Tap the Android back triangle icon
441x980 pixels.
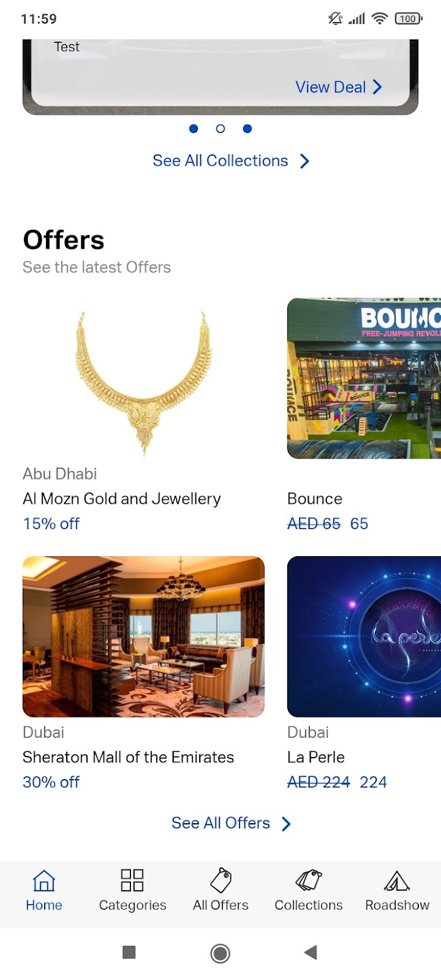tap(311, 952)
